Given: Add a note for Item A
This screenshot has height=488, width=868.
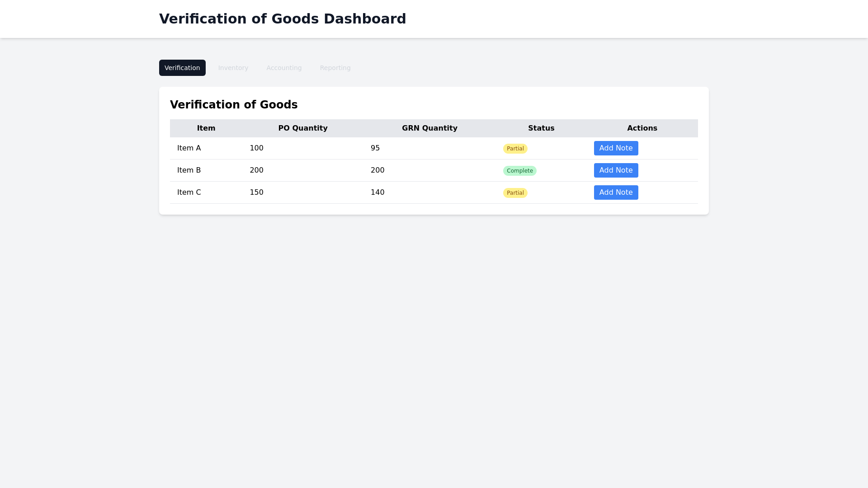Looking at the screenshot, I should pos(616,148).
